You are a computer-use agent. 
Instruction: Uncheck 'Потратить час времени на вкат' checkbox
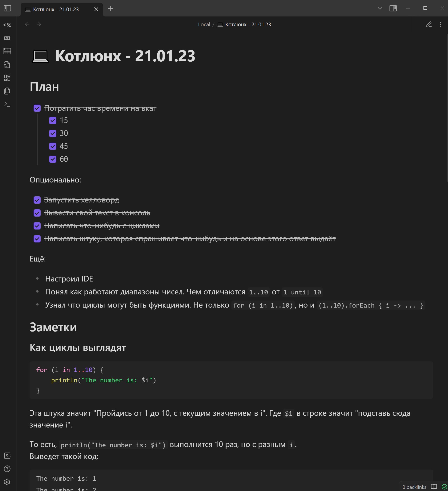coord(37,108)
